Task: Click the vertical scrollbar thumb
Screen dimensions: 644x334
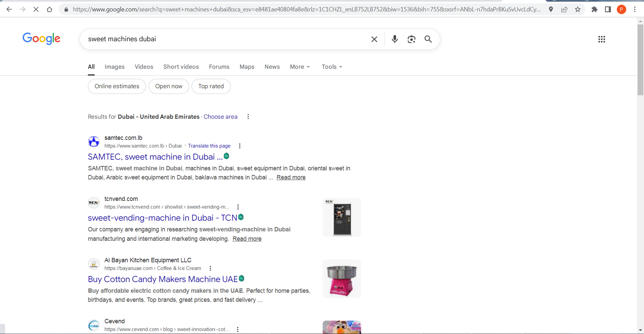Action: click(x=640, y=60)
